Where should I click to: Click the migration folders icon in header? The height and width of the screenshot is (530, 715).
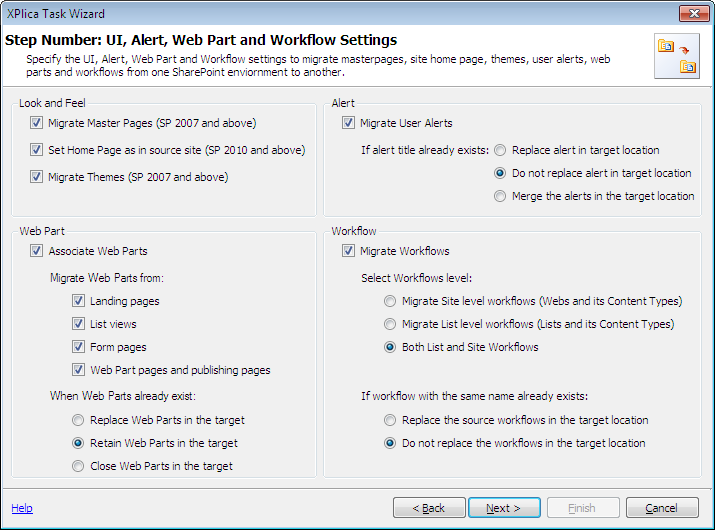pyautogui.click(x=677, y=56)
